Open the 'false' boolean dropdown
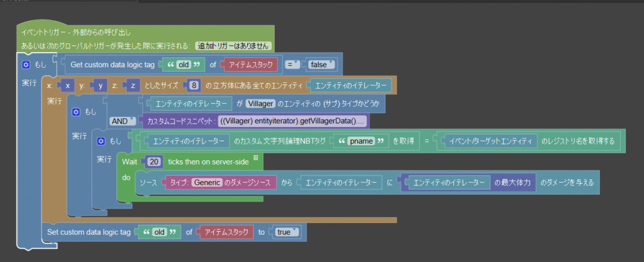The width and height of the screenshot is (644, 262). tap(321, 64)
